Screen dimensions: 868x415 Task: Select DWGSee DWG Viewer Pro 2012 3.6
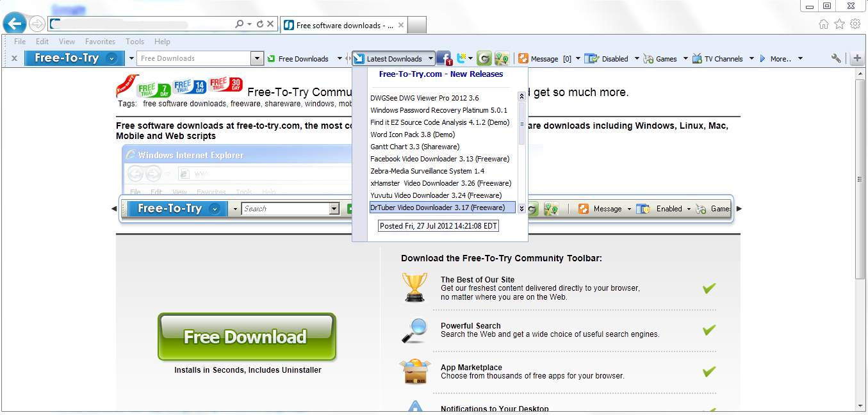pyautogui.click(x=425, y=98)
